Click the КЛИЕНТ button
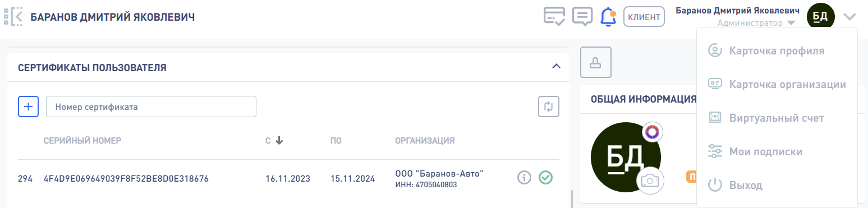 click(x=644, y=16)
